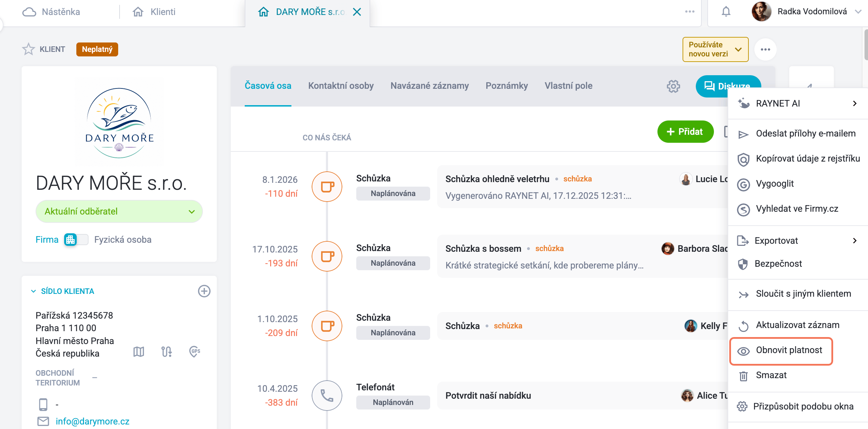This screenshot has height=429, width=868.
Task: Close the DARY MOŘE s.r.o. tab
Action: pos(357,12)
